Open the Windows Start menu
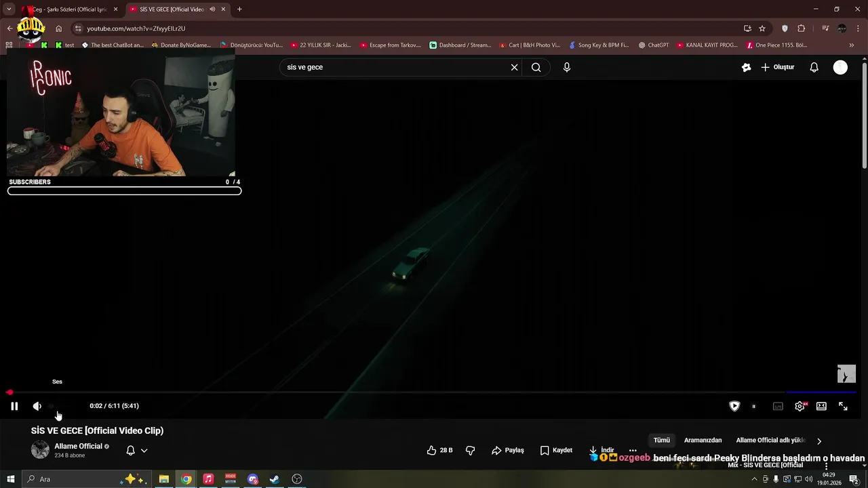This screenshot has height=488, width=868. point(10,479)
